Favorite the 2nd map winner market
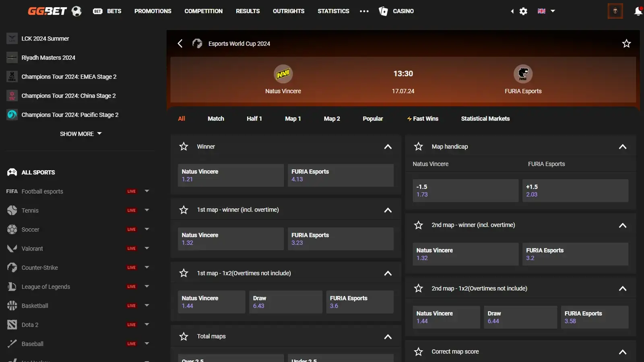Image resolution: width=644 pixels, height=362 pixels. pyautogui.click(x=419, y=225)
